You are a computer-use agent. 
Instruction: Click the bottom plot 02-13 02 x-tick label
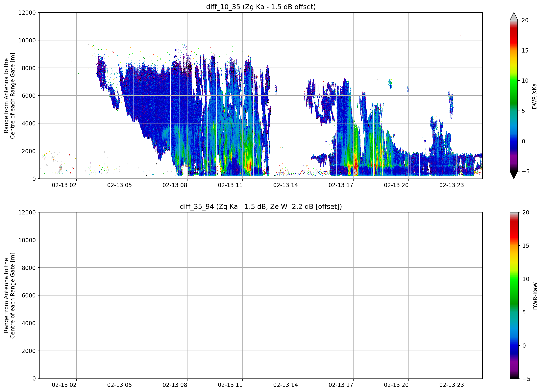(64, 385)
